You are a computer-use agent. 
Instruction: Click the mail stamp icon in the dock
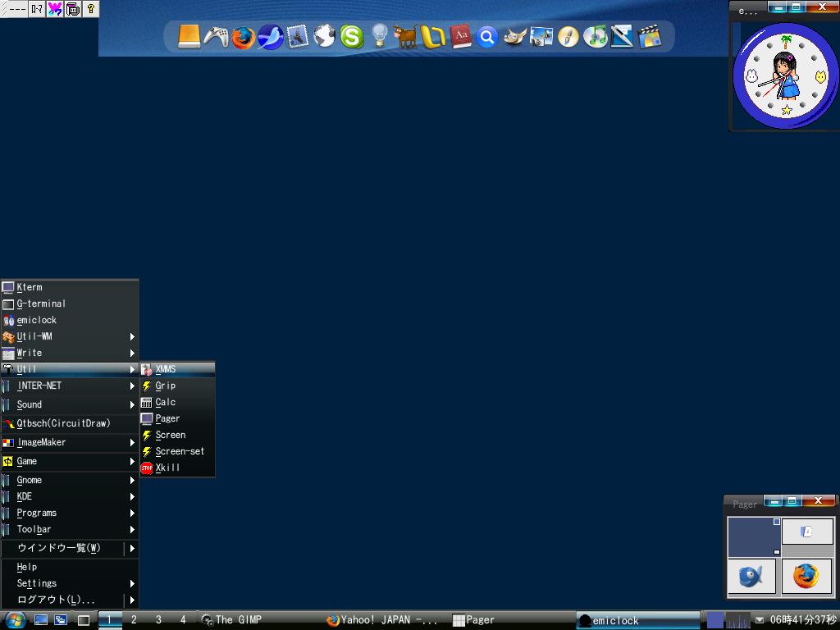[296, 36]
